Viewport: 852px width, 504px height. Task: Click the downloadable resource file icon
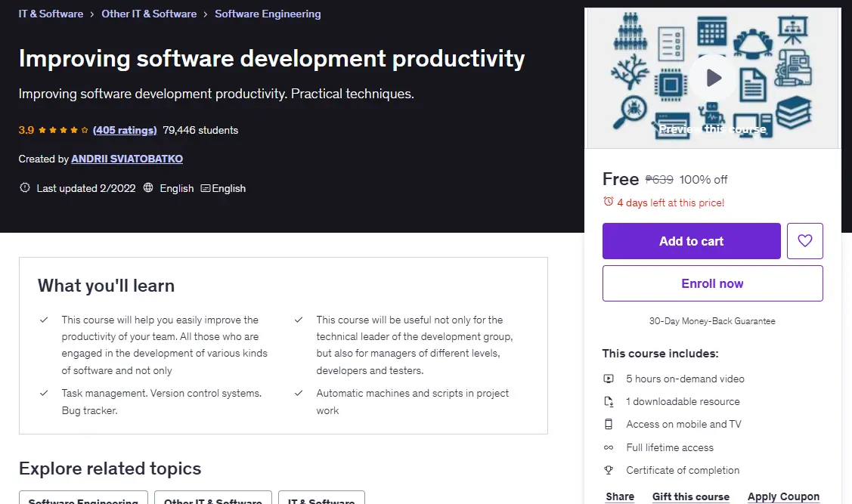[609, 401]
